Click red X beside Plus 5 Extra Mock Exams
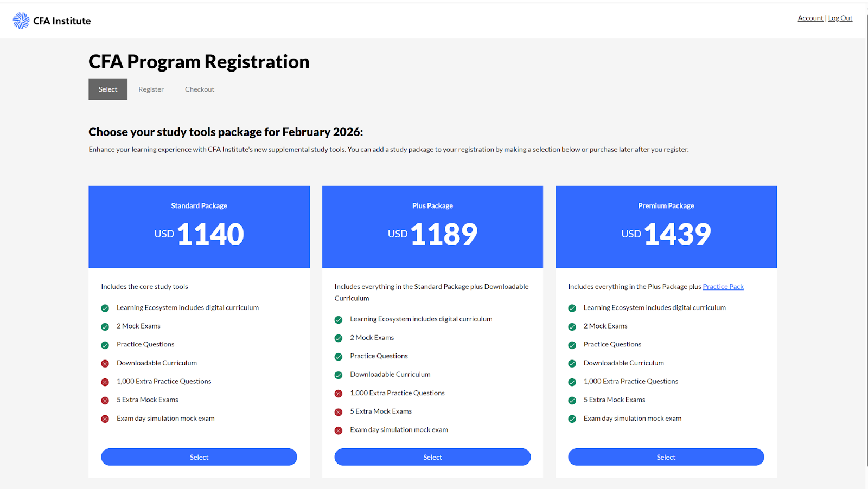 tap(339, 412)
